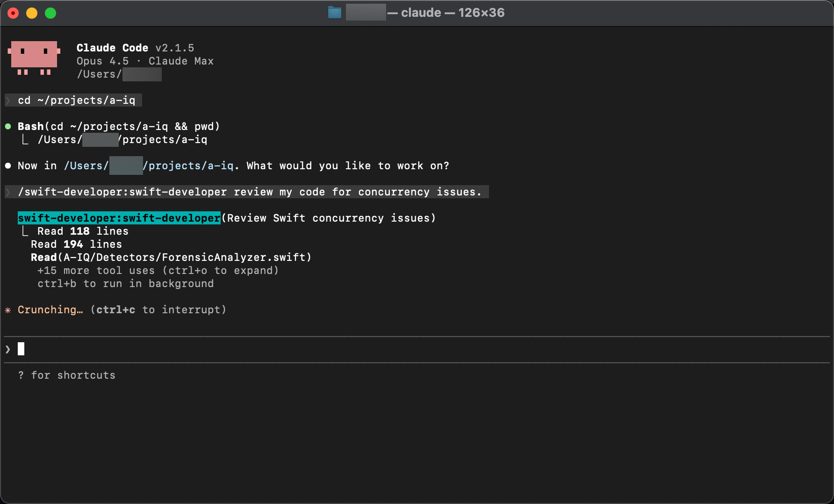Click the prompt chevron in the input line
Screen dimensions: 834x504
pyautogui.click(x=8, y=349)
